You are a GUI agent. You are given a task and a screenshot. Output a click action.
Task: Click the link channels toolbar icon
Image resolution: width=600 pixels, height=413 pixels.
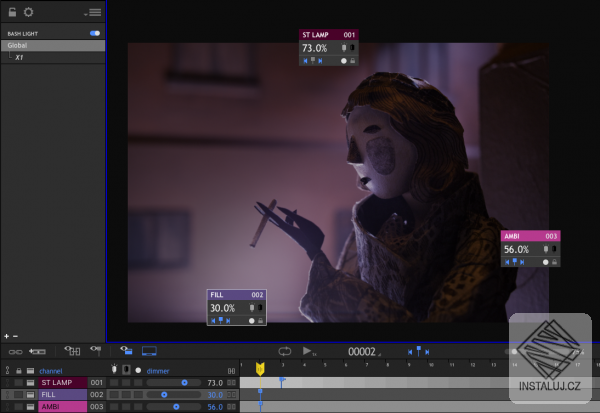pyautogui.click(x=15, y=351)
